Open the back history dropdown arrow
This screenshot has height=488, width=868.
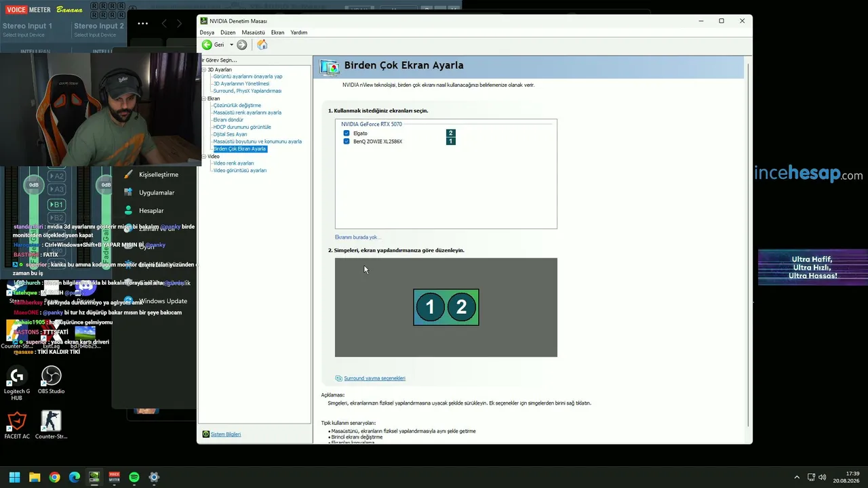coord(231,45)
